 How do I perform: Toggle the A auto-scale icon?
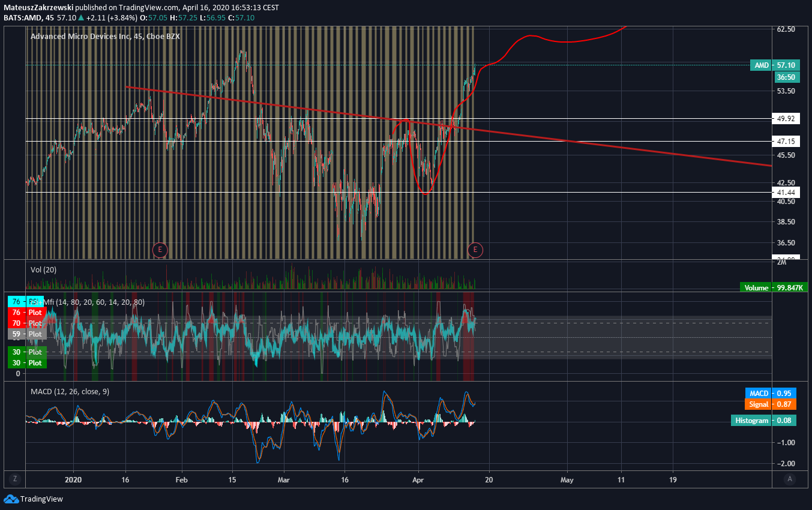click(x=790, y=479)
